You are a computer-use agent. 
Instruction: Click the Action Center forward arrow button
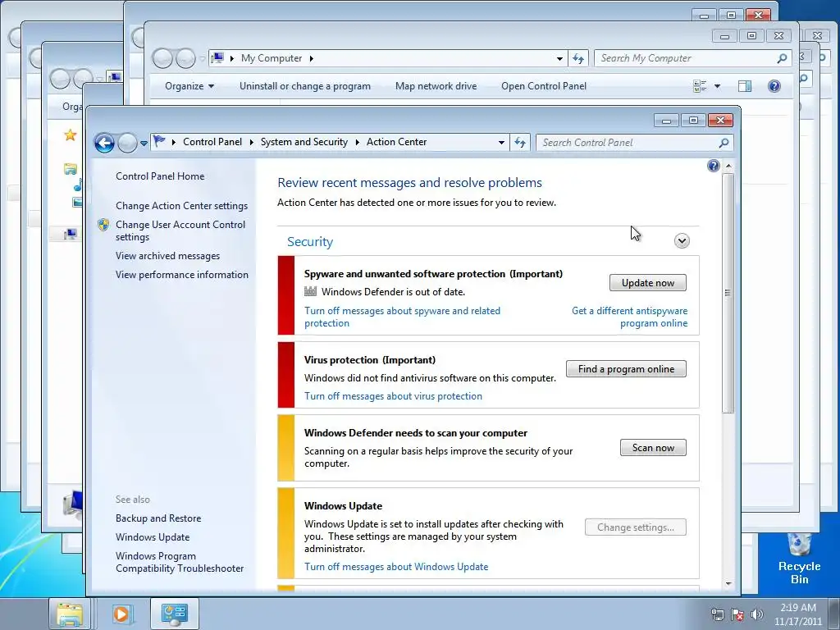pos(127,143)
